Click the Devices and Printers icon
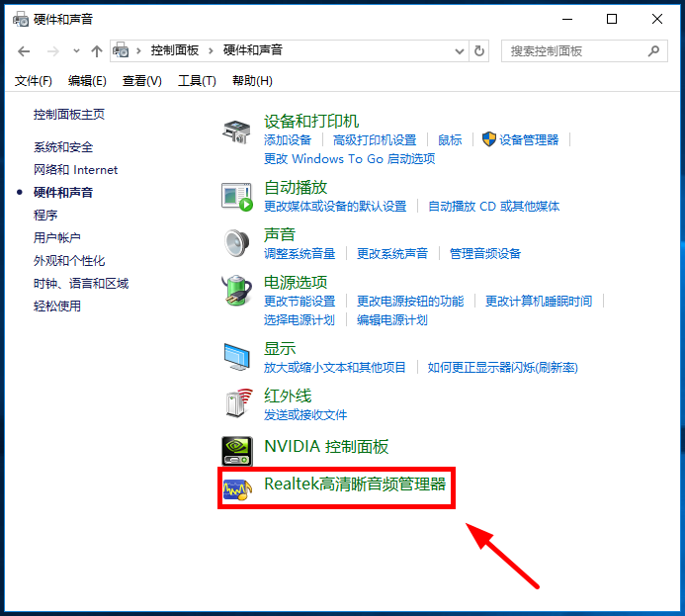 (x=237, y=131)
